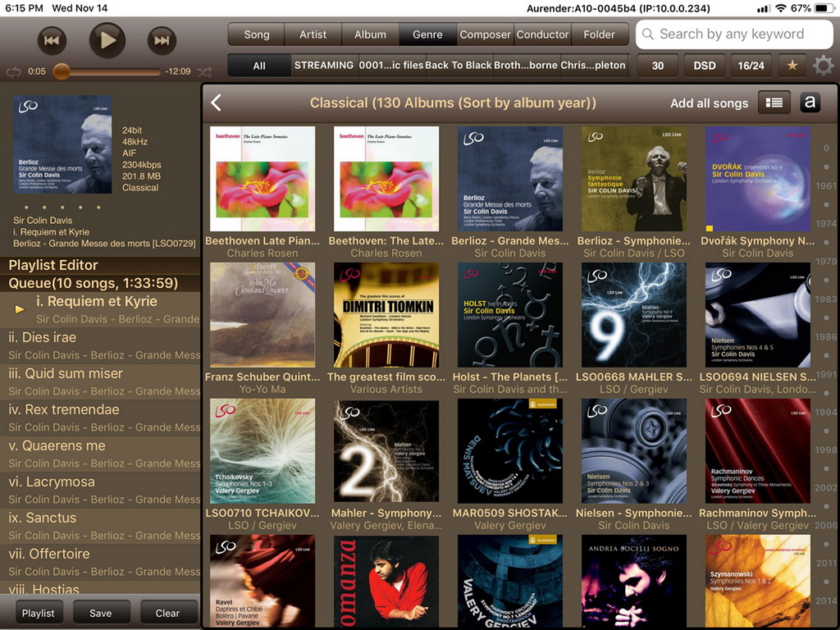
Task: Switch to list view layout icon
Action: [774, 103]
